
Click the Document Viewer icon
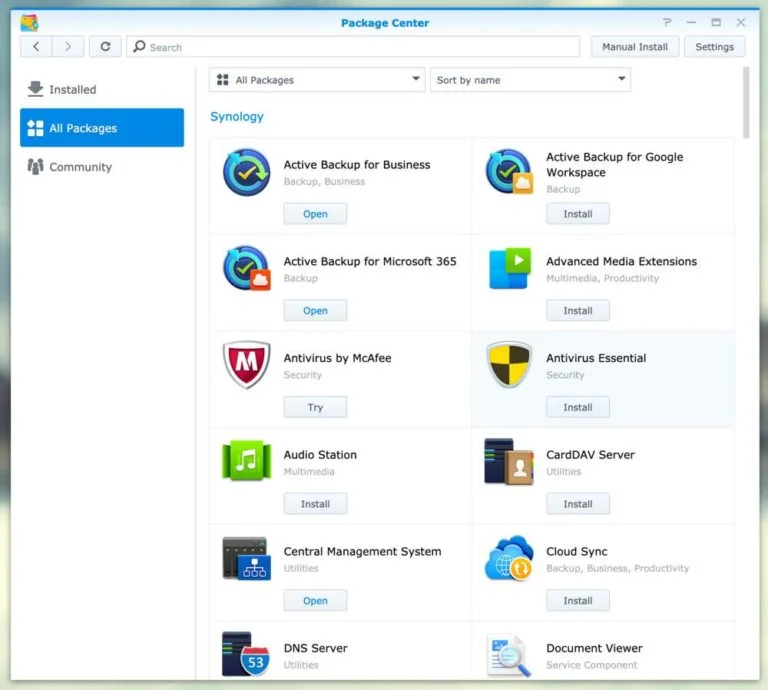tap(509, 655)
